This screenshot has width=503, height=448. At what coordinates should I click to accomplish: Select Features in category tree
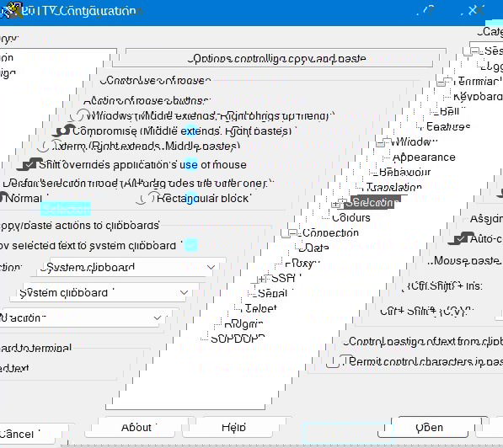(448, 126)
